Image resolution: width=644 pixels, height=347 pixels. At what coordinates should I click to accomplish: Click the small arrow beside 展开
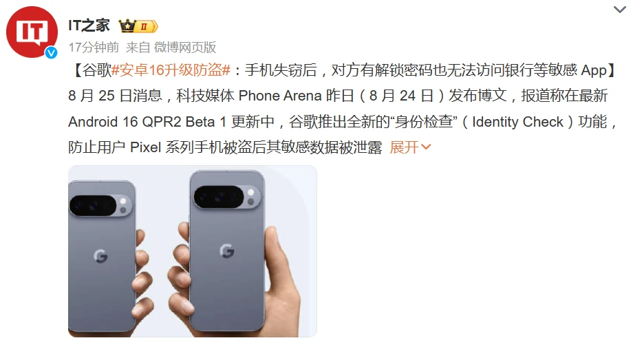point(426,147)
